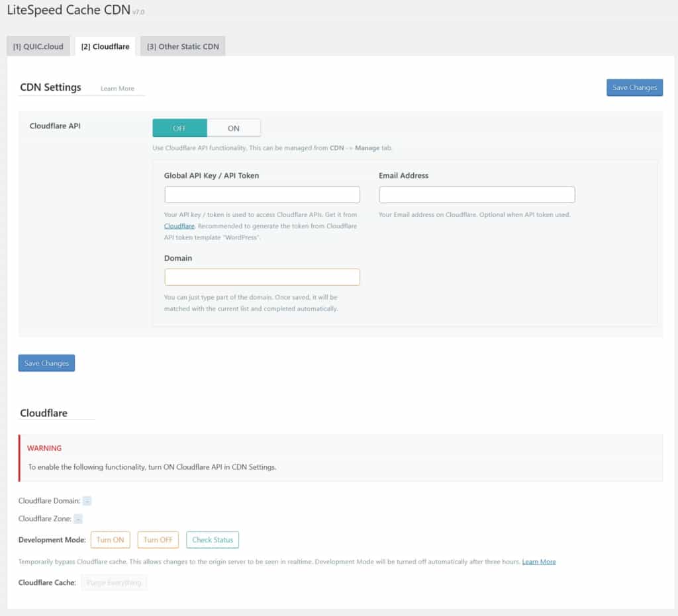Image resolution: width=678 pixels, height=616 pixels.
Task: Expand the Cloudflare Domain details
Action: [87, 501]
